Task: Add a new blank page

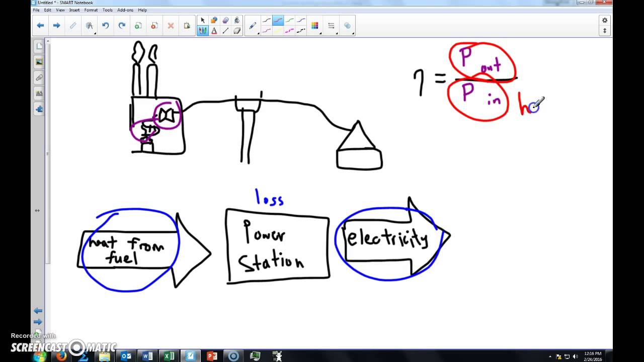Action: click(x=138, y=26)
